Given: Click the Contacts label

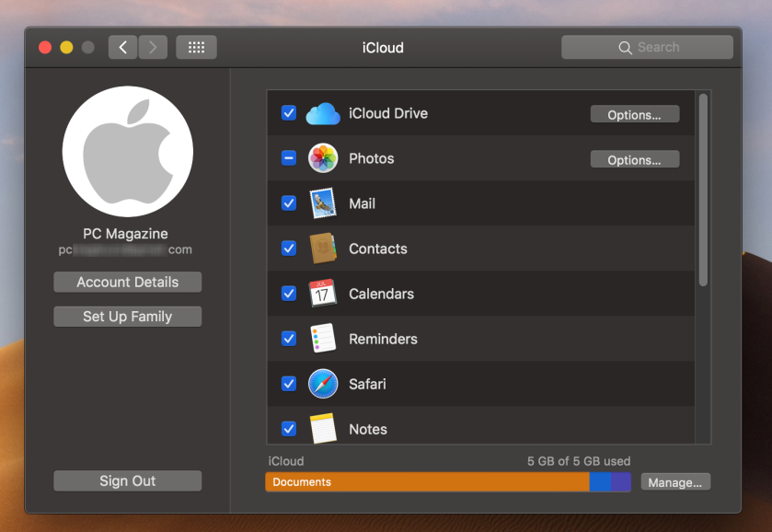Looking at the screenshot, I should (x=377, y=249).
